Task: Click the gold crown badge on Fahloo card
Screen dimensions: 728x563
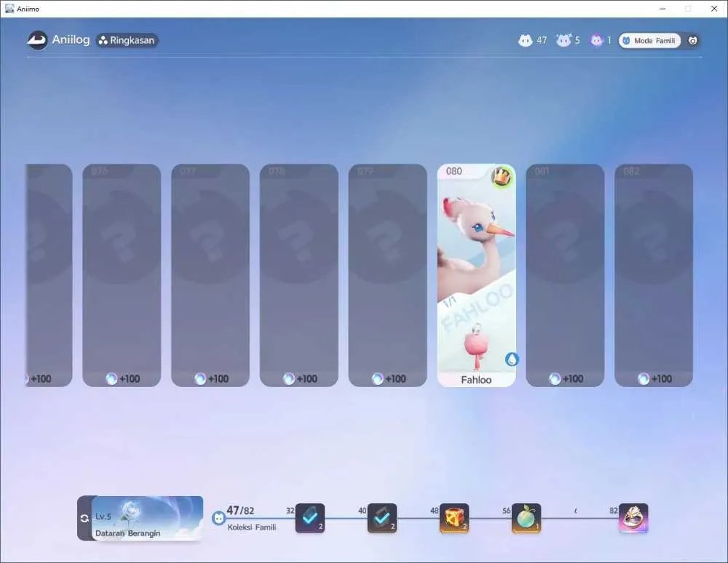Action: coord(502,176)
